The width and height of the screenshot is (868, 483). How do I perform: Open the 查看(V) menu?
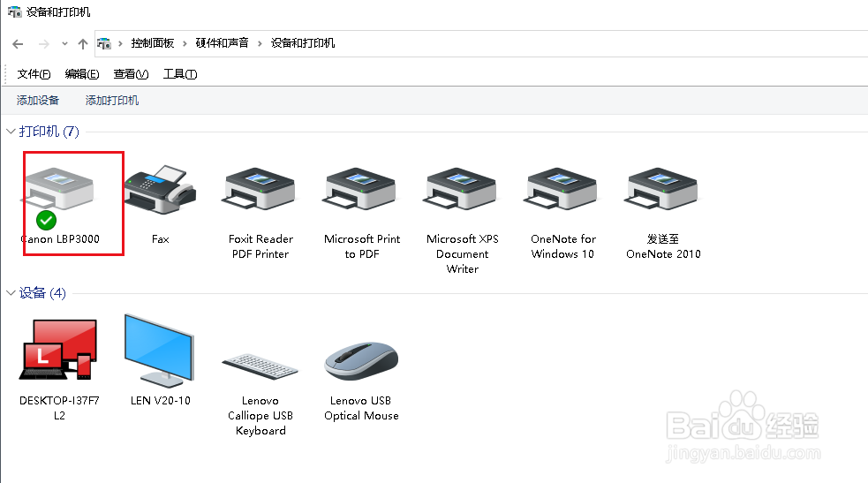pos(131,74)
